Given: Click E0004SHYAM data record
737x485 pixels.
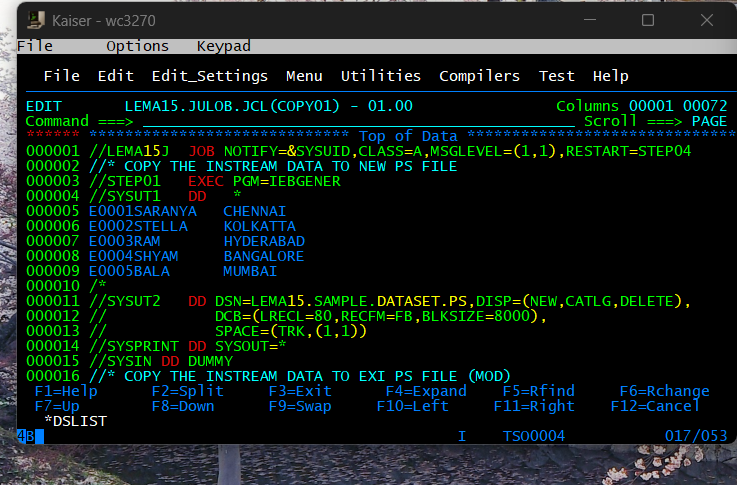Looking at the screenshot, I should [x=133, y=256].
